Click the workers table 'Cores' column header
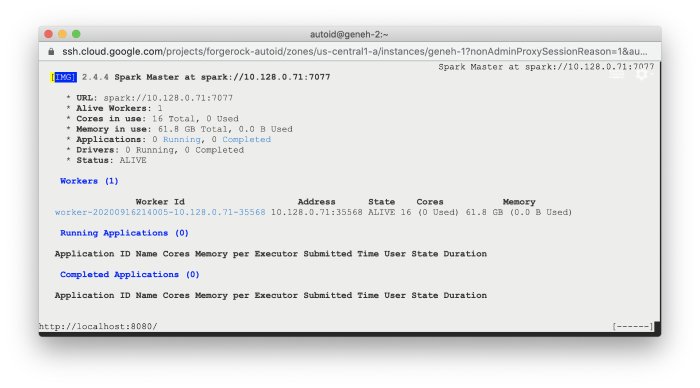The image size is (700, 388). point(430,202)
